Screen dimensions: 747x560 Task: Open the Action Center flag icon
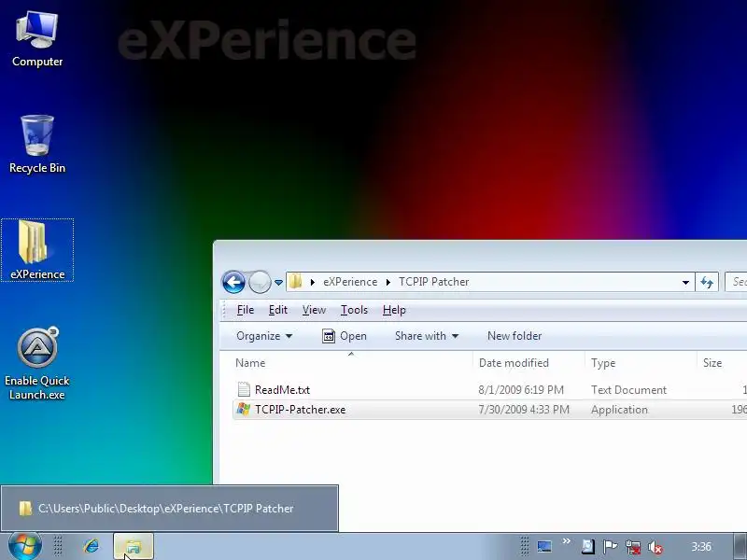(611, 547)
